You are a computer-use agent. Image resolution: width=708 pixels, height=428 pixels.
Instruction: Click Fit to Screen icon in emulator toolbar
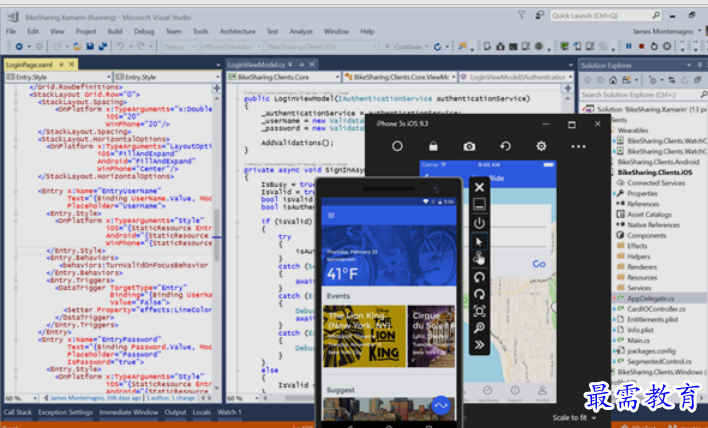[x=479, y=311]
